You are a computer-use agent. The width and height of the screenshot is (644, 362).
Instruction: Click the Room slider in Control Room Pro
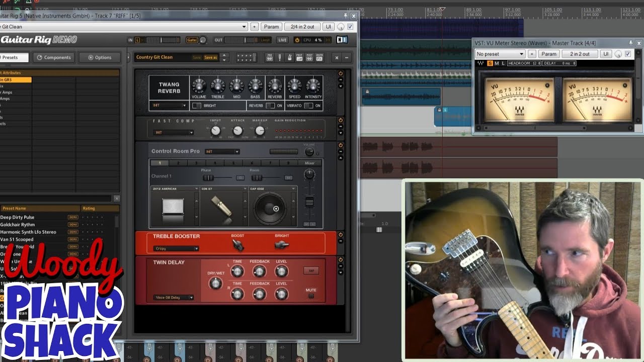[x=257, y=177]
